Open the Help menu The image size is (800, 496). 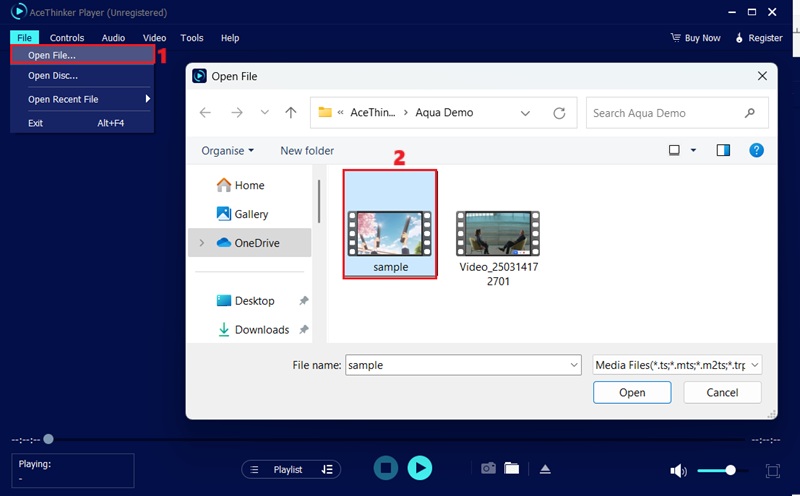click(230, 38)
